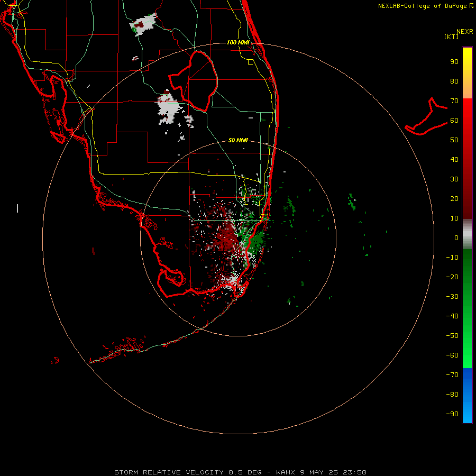Click the 100 NMI range ring label

pyautogui.click(x=238, y=42)
